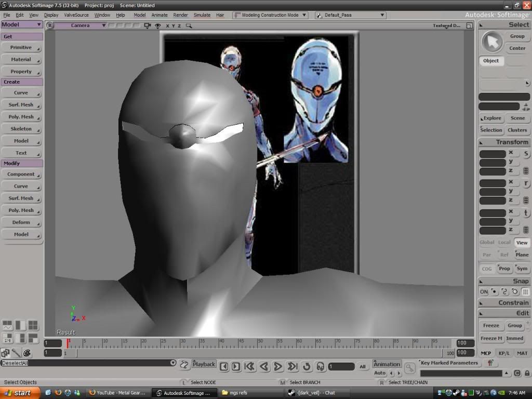Click the magnifier zoom icon in viewport bar
The width and height of the screenshot is (532, 399).
tap(189, 25)
